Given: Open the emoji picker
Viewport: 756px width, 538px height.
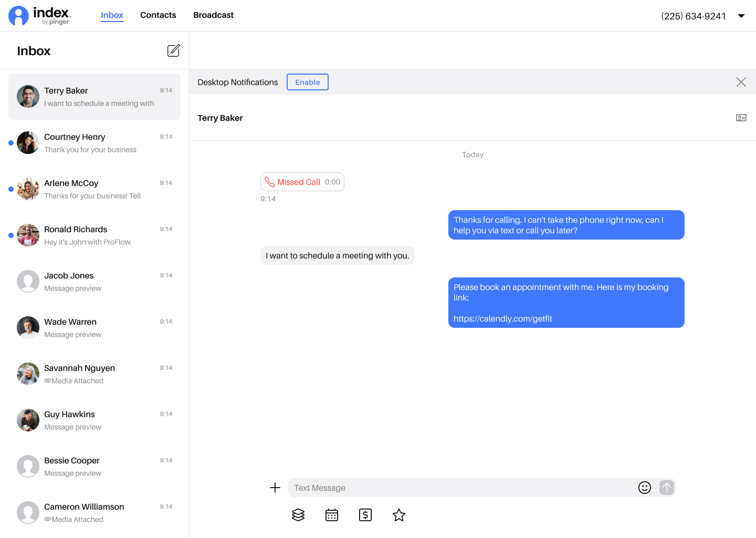Looking at the screenshot, I should [645, 488].
